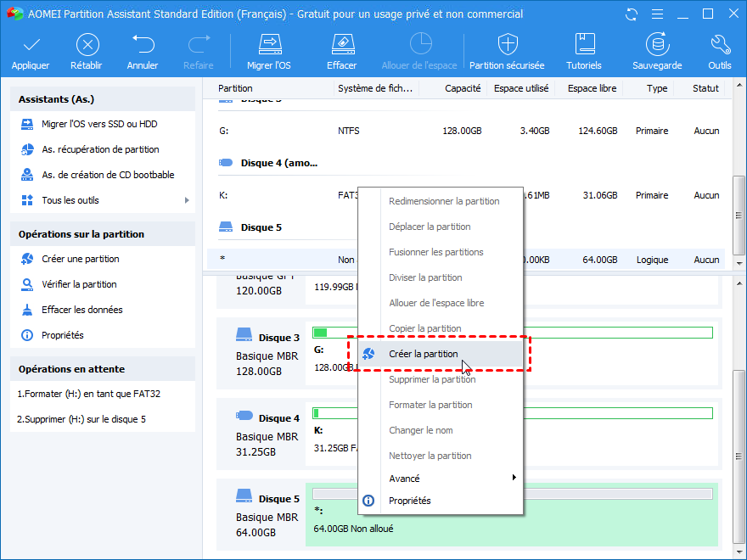
Task: Open the Outils wrench icon
Action: [719, 46]
